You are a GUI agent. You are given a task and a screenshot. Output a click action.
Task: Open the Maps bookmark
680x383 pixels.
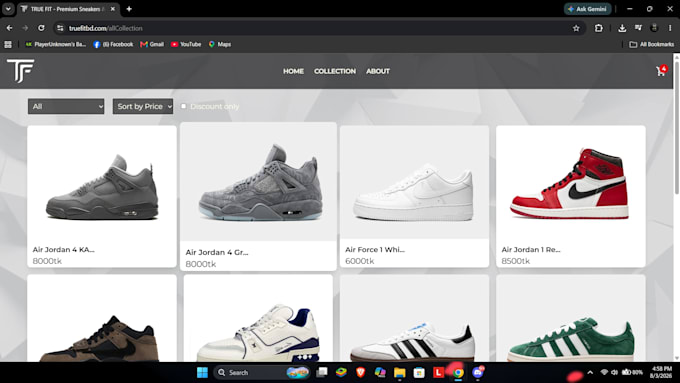[x=220, y=44]
